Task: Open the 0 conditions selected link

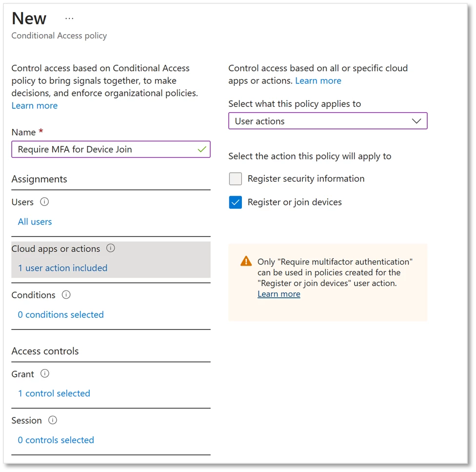Action: point(60,314)
